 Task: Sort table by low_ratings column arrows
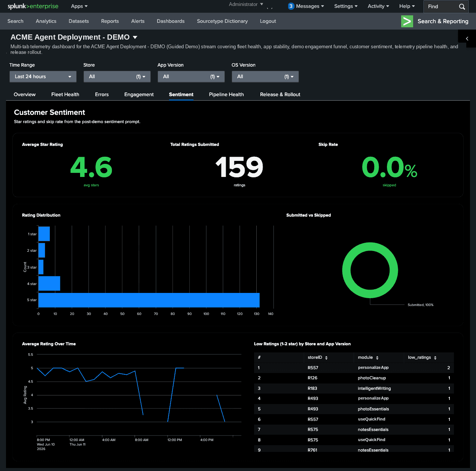435,358
